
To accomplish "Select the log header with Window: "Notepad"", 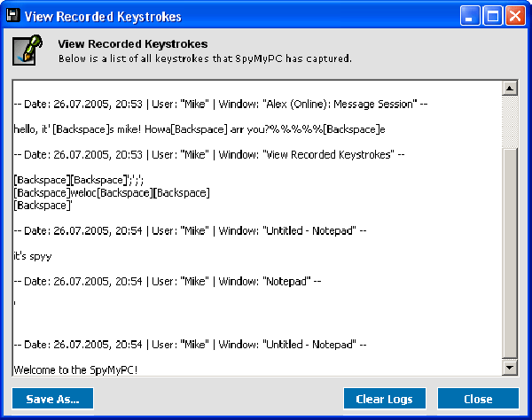I will [167, 281].
